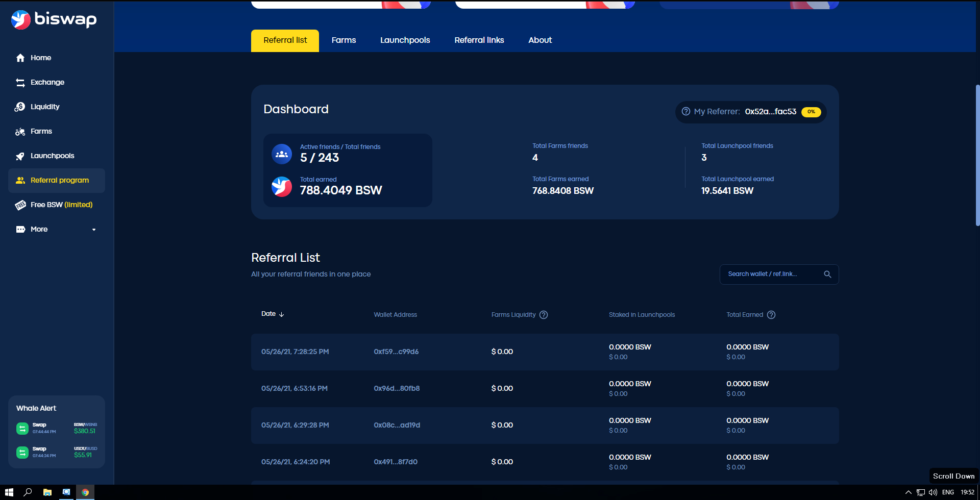
Task: Expand the More menu arrow
Action: coord(94,230)
